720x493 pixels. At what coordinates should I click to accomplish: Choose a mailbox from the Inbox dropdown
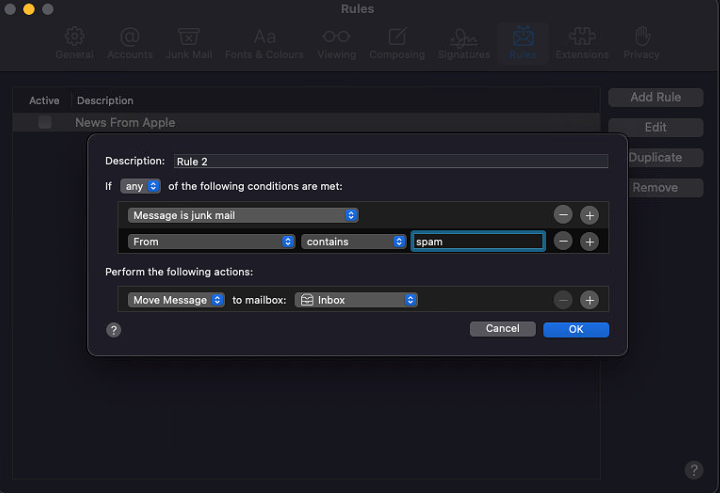coord(356,300)
